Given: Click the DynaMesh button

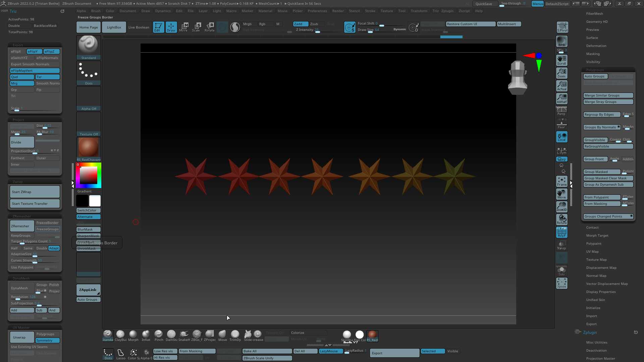Looking at the screenshot, I should [22, 288].
